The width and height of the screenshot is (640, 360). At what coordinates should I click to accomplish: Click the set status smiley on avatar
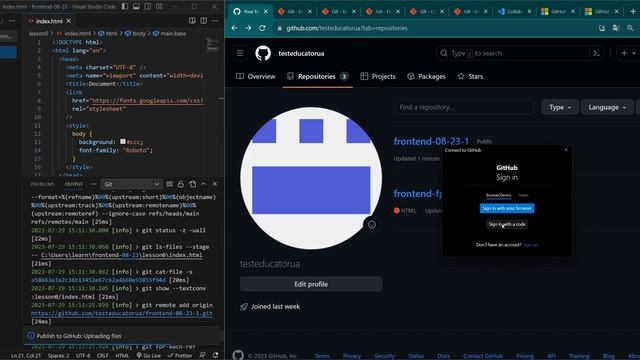point(372,224)
